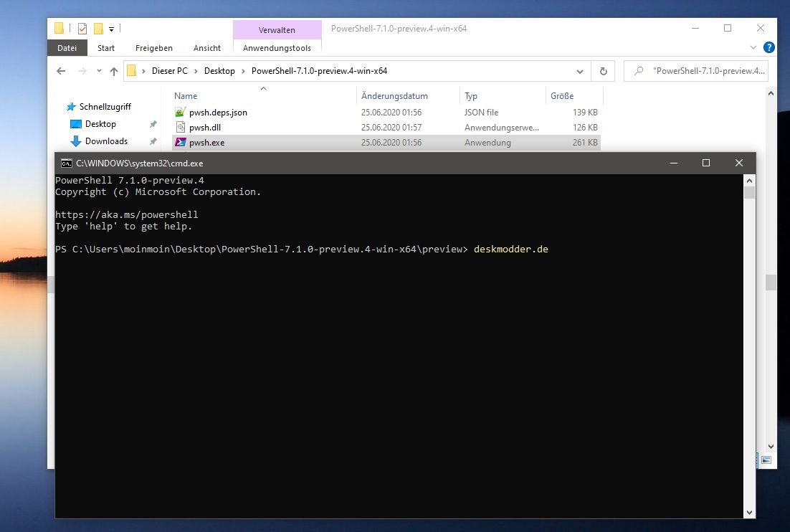Image resolution: width=790 pixels, height=532 pixels.
Task: Click Dieser PC in the address path
Action: (169, 71)
